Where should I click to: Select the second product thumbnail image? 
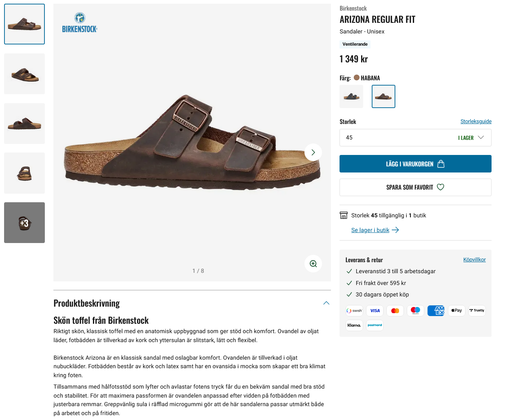24,74
